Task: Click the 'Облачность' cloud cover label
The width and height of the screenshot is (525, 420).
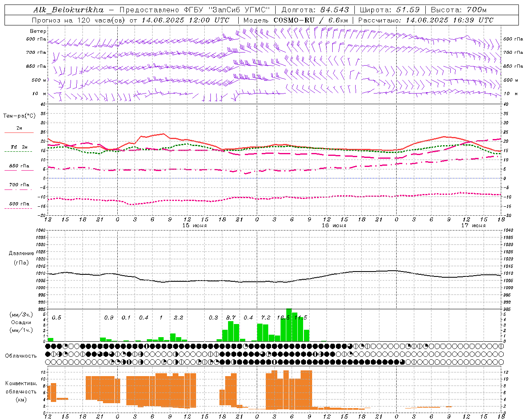Action: click(x=21, y=356)
